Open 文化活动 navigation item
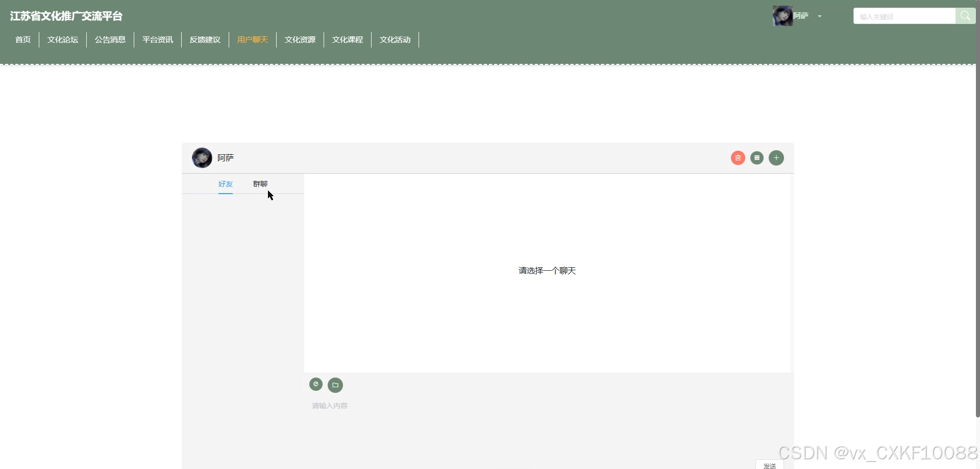This screenshot has height=469, width=980. pyautogui.click(x=395, y=40)
